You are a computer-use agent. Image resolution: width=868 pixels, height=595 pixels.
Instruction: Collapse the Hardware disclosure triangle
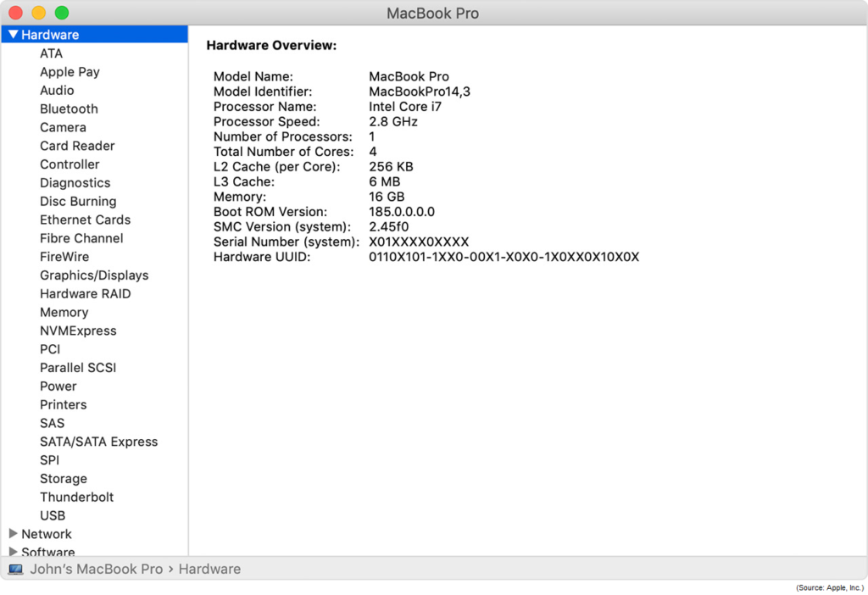(13, 35)
